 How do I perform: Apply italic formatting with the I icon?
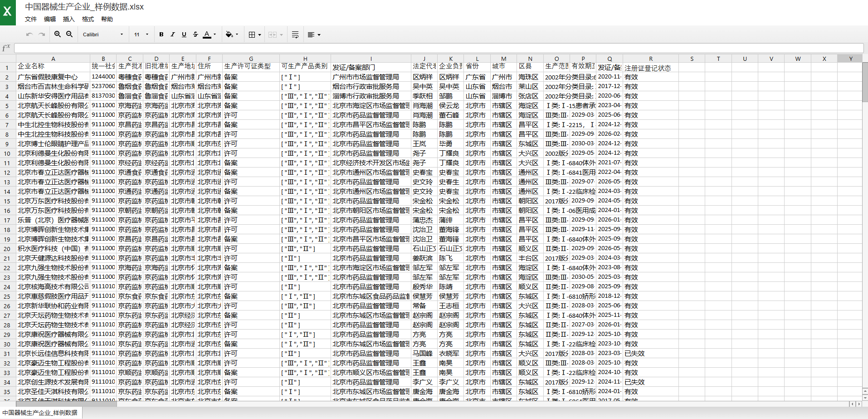173,35
